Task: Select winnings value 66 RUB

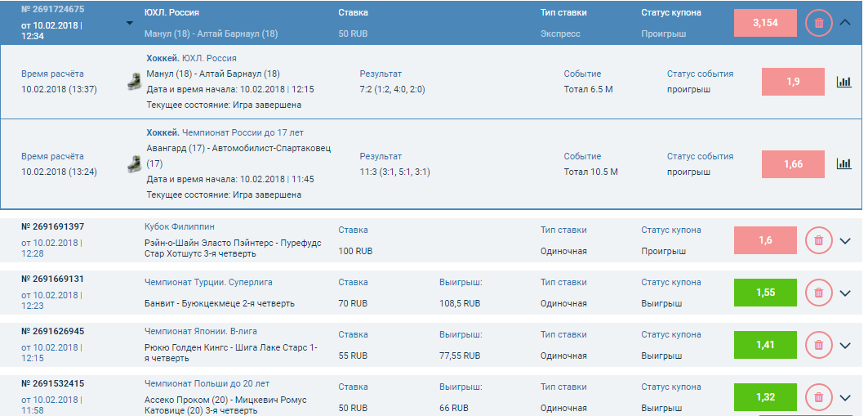Action: pyautogui.click(x=454, y=409)
